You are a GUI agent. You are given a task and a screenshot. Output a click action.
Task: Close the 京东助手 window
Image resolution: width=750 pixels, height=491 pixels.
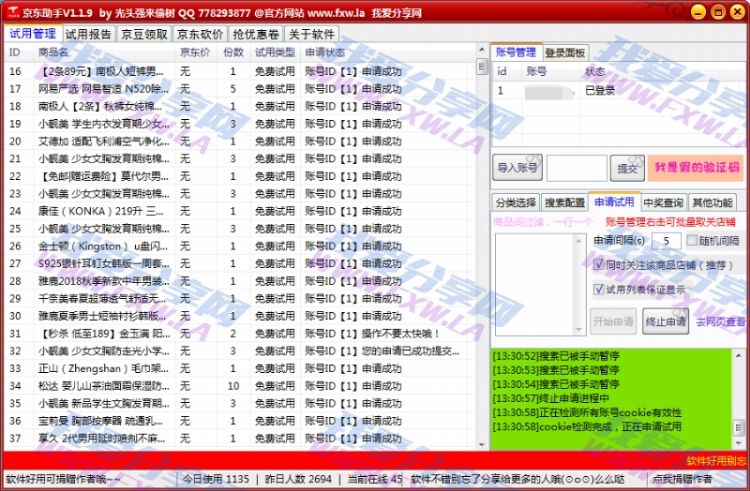(738, 12)
